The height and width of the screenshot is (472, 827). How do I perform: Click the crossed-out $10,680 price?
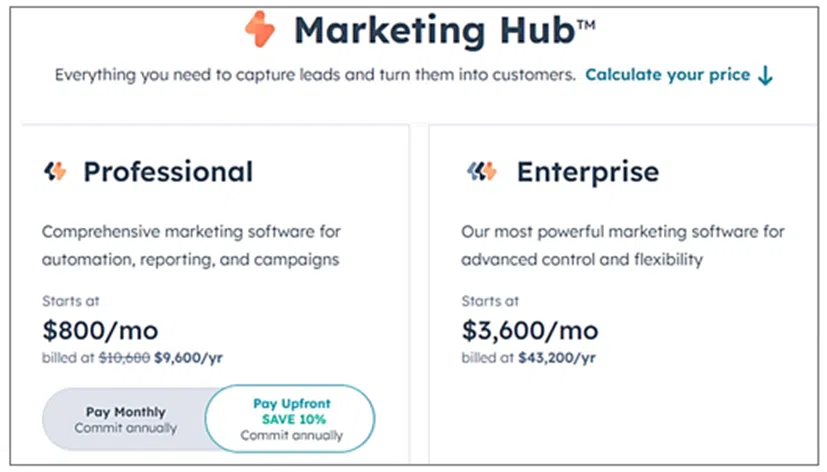pos(124,356)
